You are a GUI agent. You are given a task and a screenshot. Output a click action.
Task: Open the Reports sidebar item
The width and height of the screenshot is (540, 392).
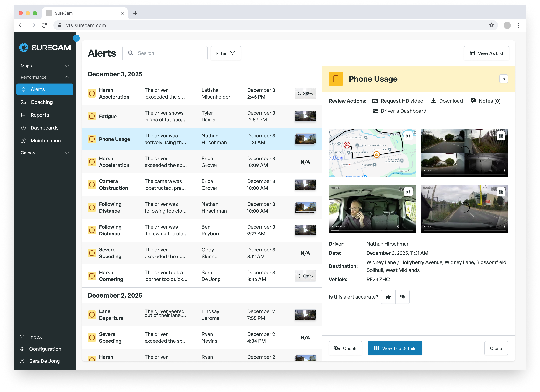(x=40, y=115)
